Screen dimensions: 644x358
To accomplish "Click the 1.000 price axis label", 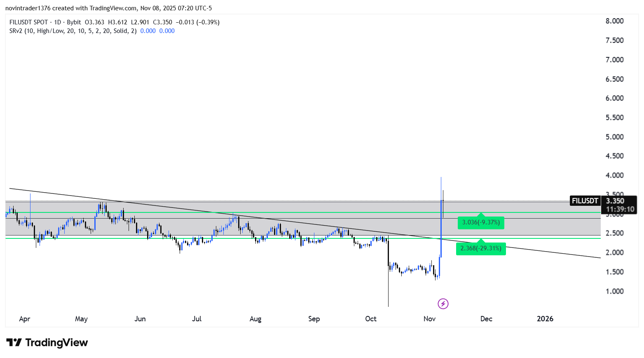I will (614, 291).
